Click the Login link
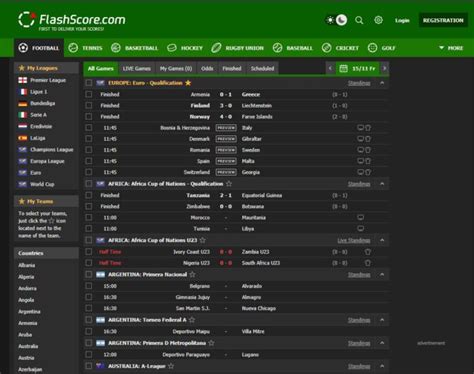 tap(402, 21)
